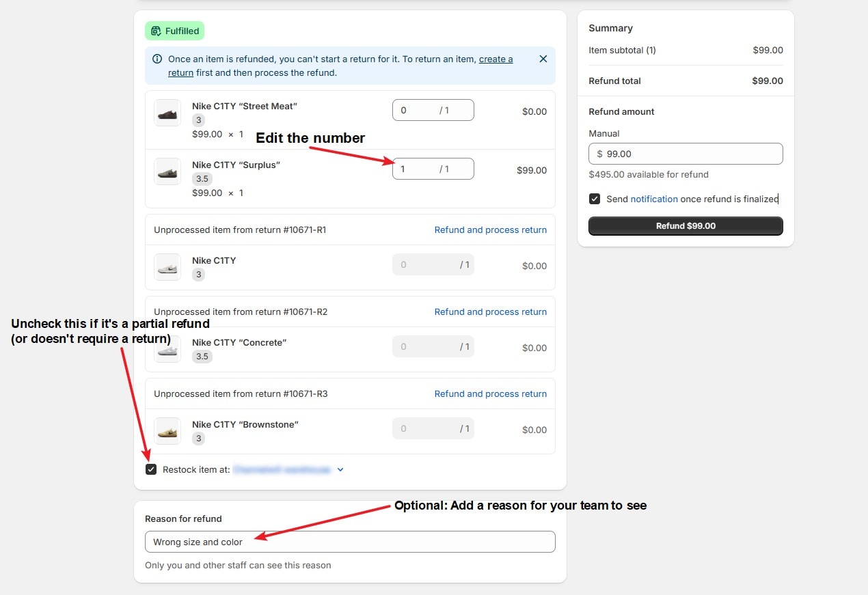Open the notification link

654,199
